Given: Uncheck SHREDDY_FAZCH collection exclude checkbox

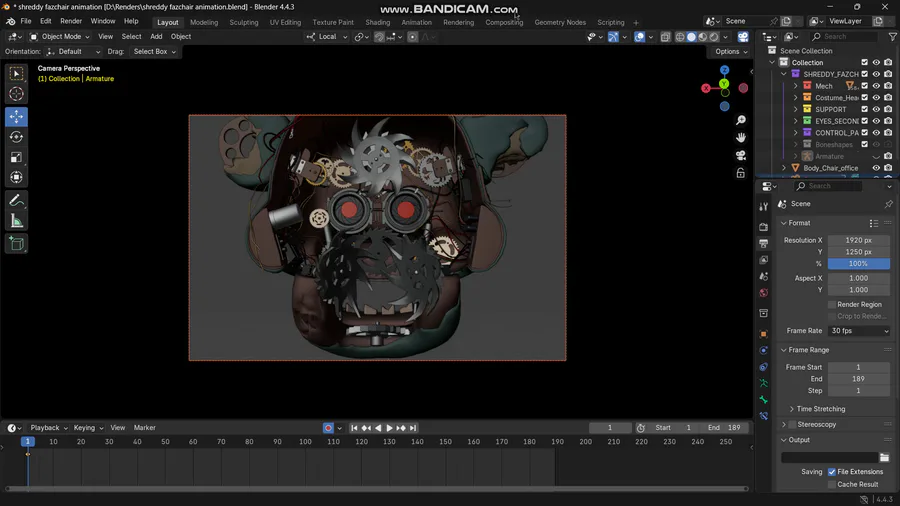Looking at the screenshot, I should click(x=864, y=74).
